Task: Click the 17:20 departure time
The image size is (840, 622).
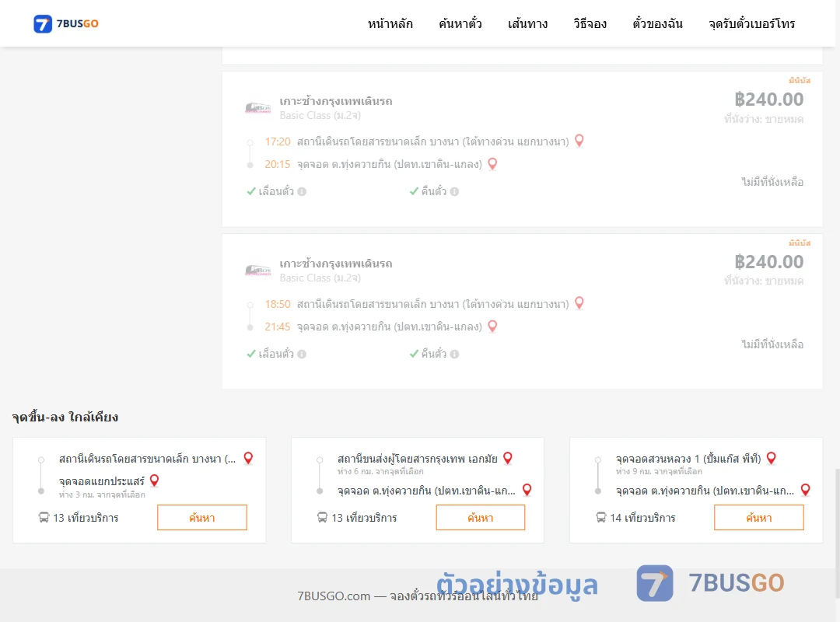Action: pos(278,142)
